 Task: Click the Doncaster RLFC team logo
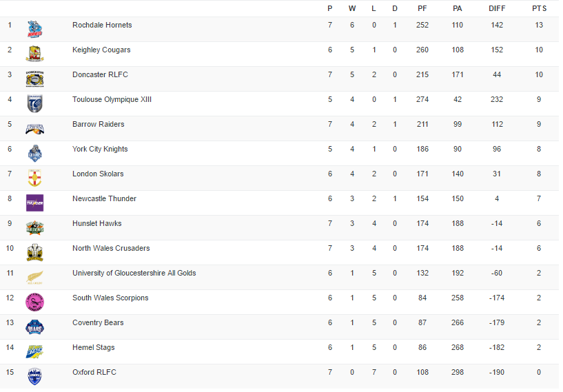(35, 79)
